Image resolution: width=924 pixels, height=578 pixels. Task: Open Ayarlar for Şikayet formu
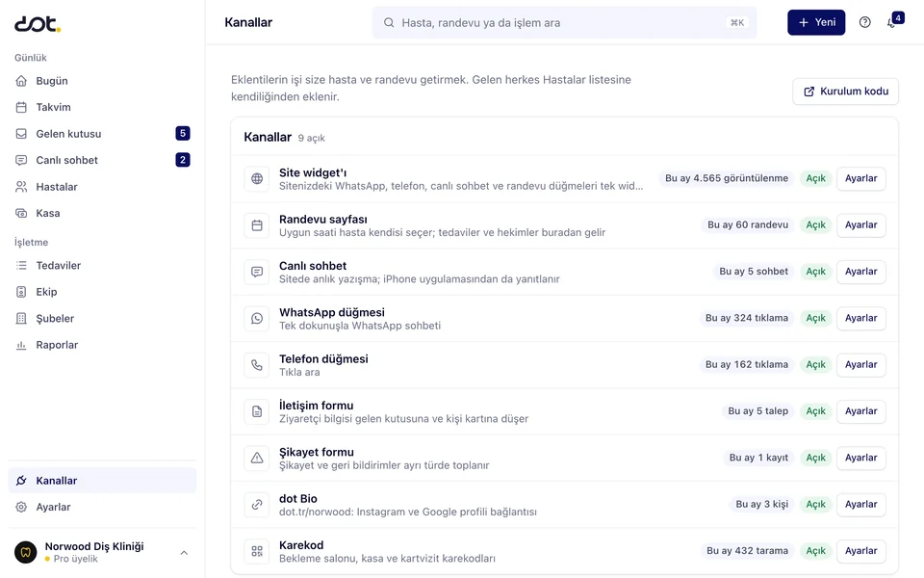[x=860, y=459]
